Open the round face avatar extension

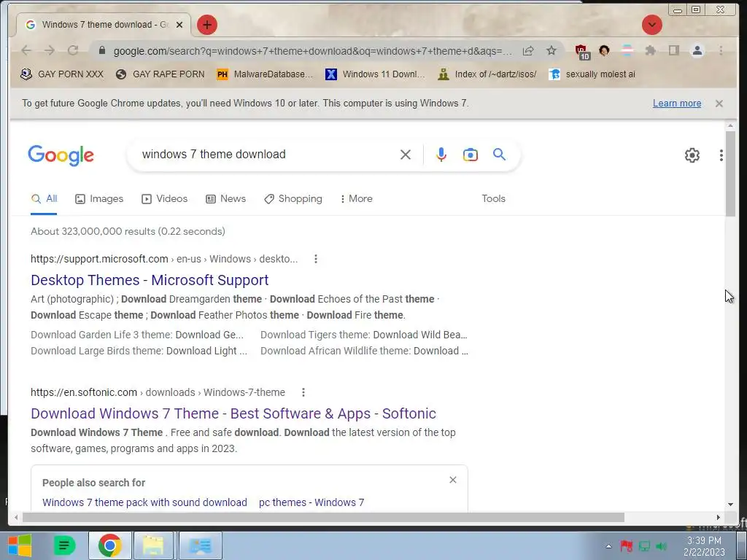[x=604, y=50]
